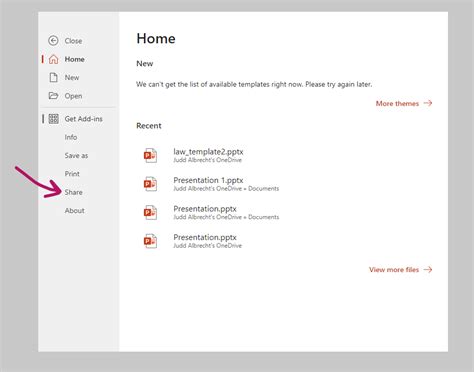The image size is (474, 372).
Task: Click the law_template2.pptx PowerPoint file icon
Action: (x=150, y=155)
